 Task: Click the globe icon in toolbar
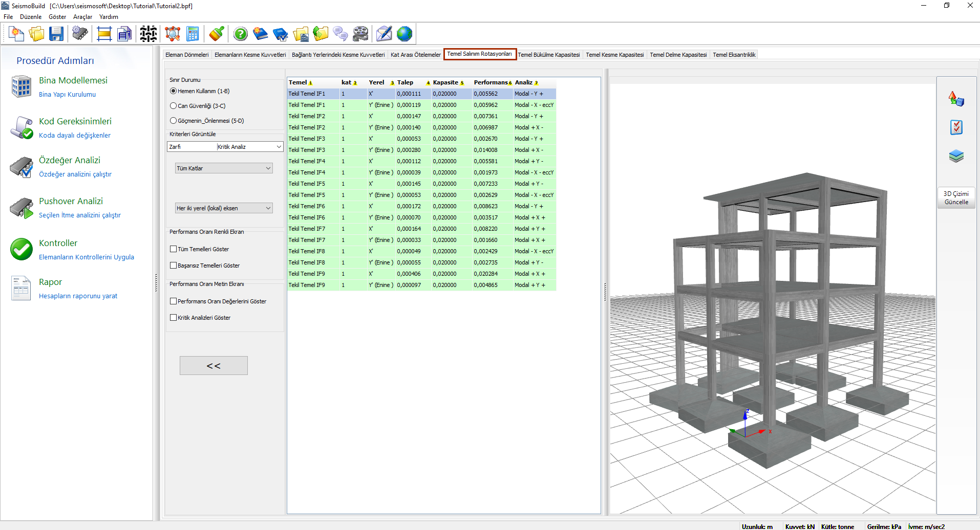pos(404,34)
